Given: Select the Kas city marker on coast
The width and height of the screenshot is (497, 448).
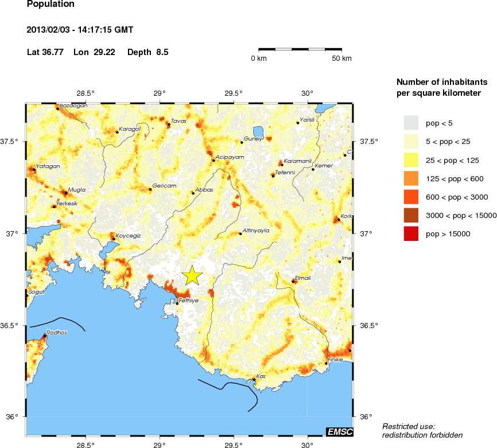Looking at the screenshot, I should pyautogui.click(x=254, y=379).
